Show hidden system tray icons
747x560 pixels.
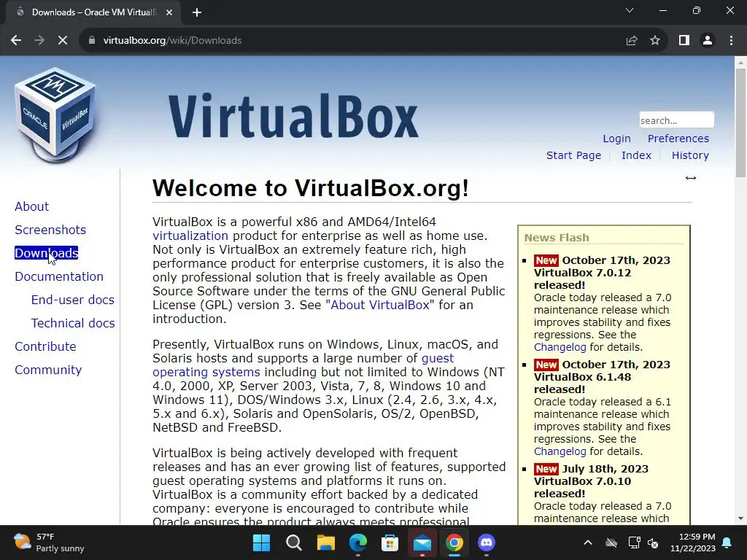588,542
